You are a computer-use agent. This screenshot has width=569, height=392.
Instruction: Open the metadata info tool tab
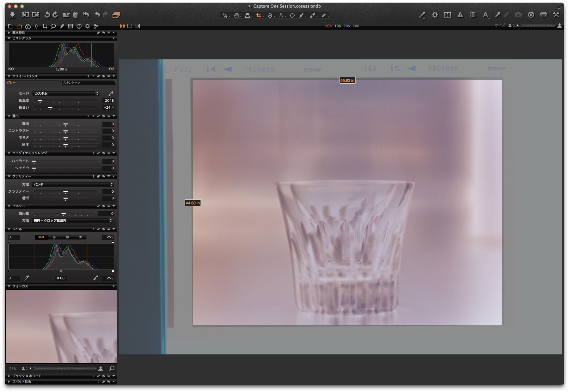pos(79,26)
